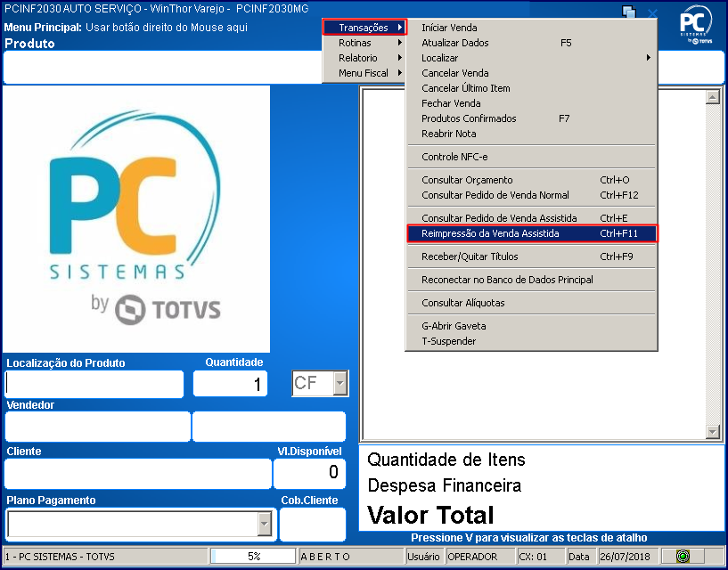Choose Atualizar Dados F5 entry
Screen dimensions: 728x570
point(531,43)
